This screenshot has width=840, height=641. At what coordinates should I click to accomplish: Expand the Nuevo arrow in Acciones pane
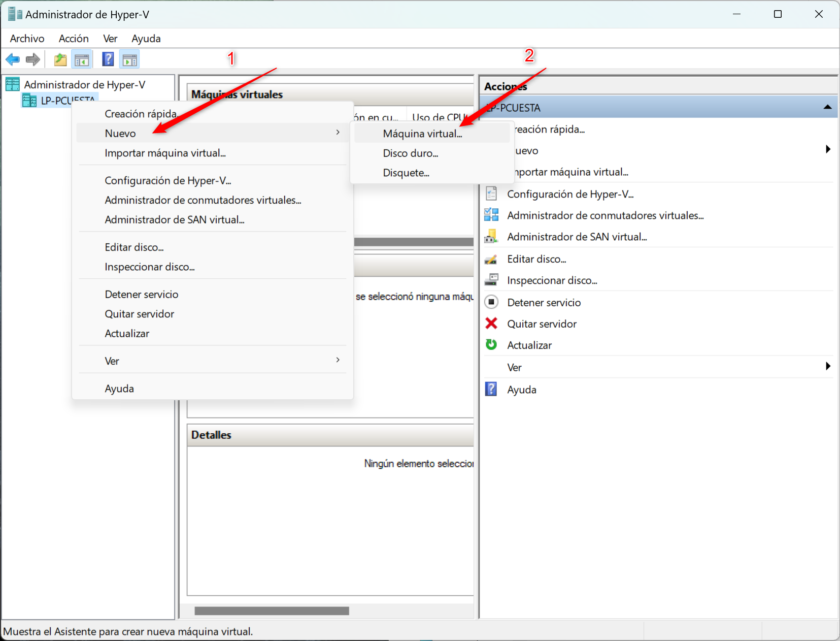coord(828,149)
